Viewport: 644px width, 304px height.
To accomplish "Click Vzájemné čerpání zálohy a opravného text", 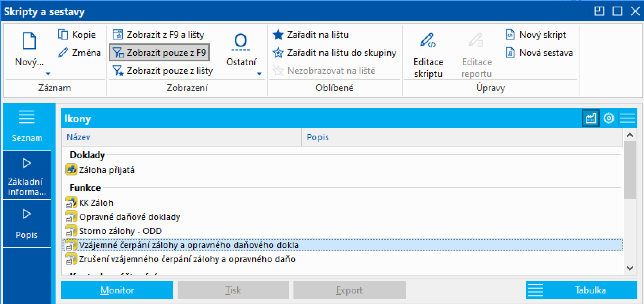I will click(x=189, y=245).
